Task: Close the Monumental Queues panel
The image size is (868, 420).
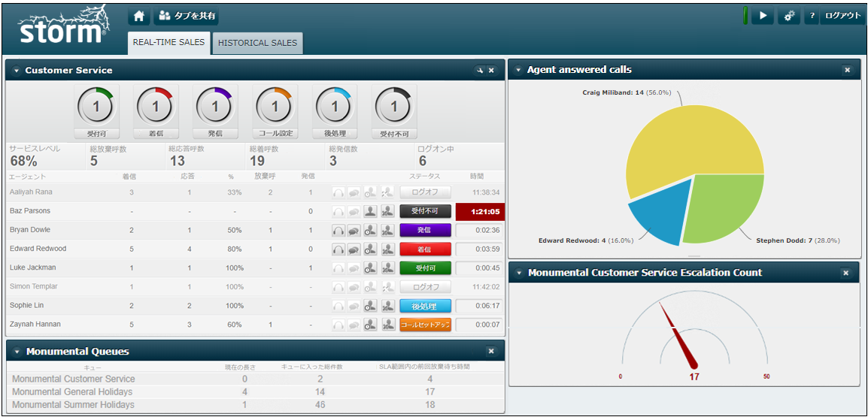Action: coord(491,351)
